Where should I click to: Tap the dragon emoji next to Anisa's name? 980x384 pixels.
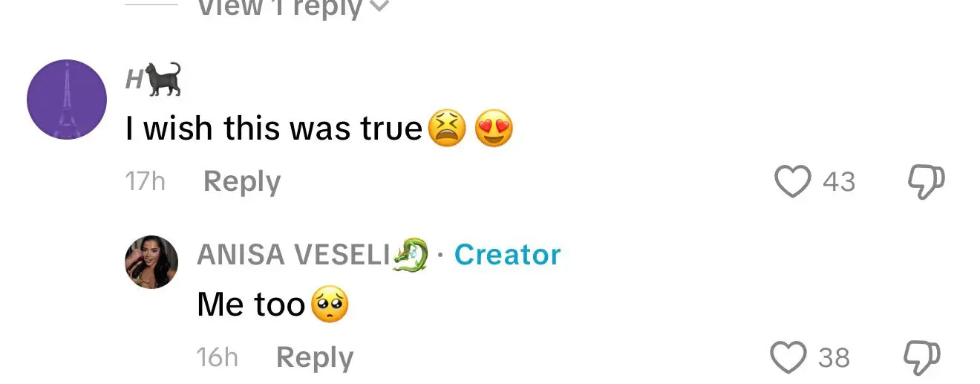pyautogui.click(x=411, y=254)
